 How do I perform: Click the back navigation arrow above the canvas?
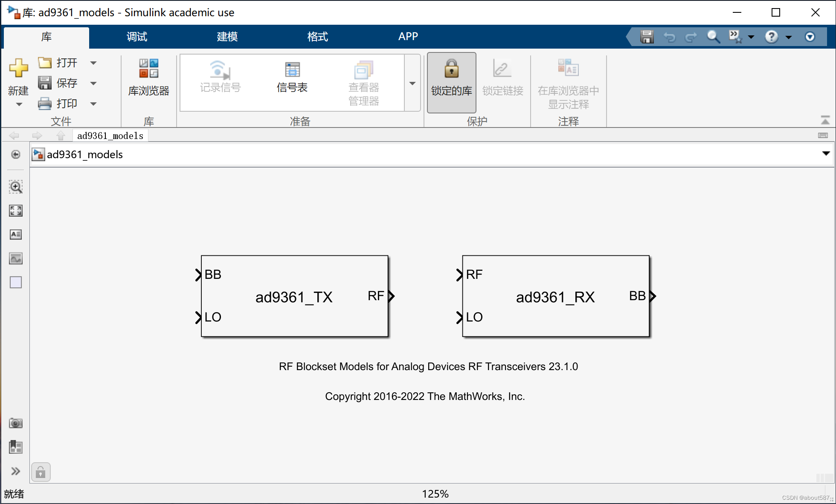click(14, 136)
